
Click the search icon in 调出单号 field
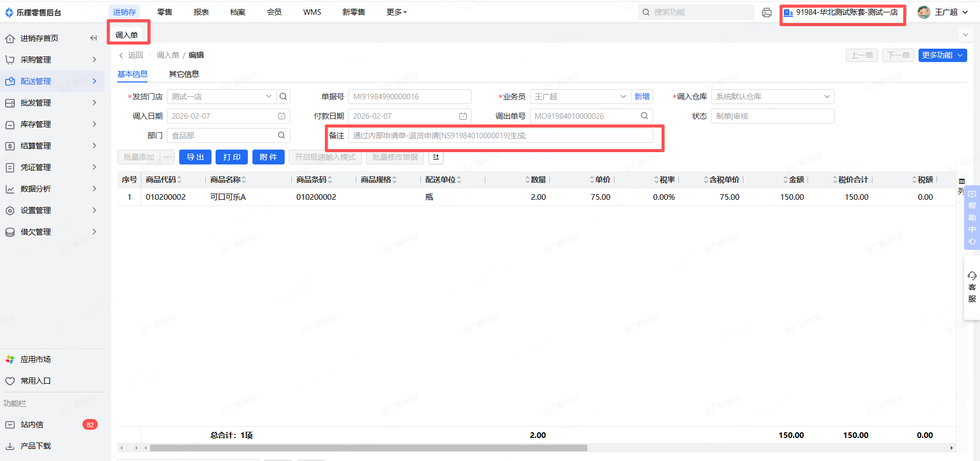(644, 116)
